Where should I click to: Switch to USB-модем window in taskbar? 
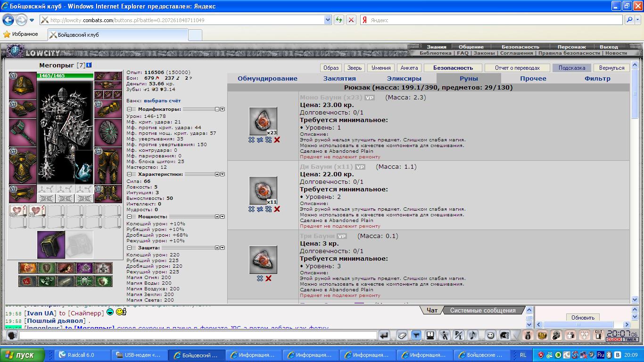tap(140, 355)
